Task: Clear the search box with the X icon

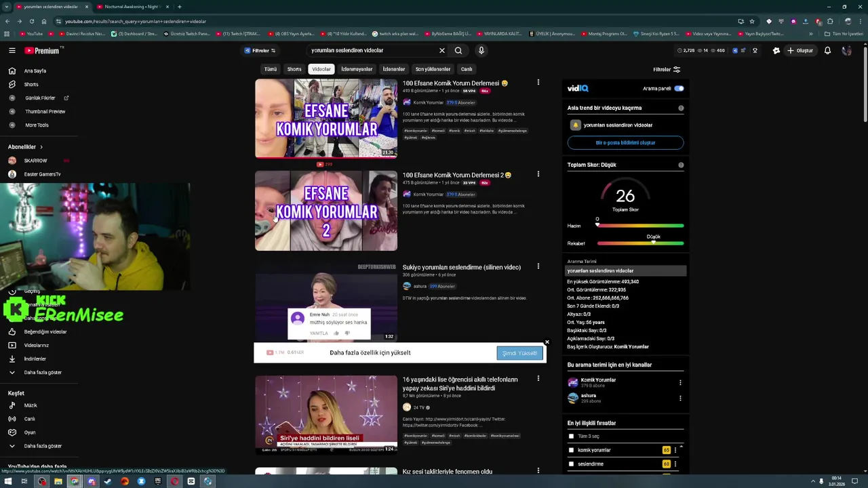Action: 441,50
